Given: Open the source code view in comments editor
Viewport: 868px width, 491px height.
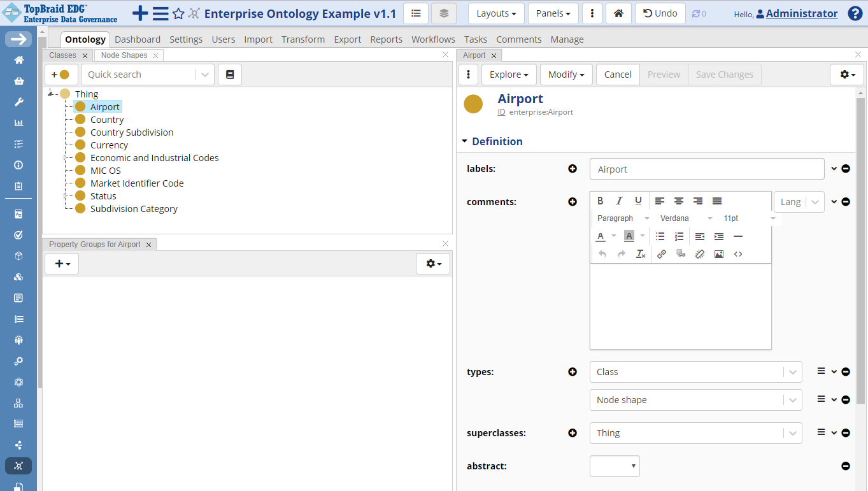Looking at the screenshot, I should point(738,253).
